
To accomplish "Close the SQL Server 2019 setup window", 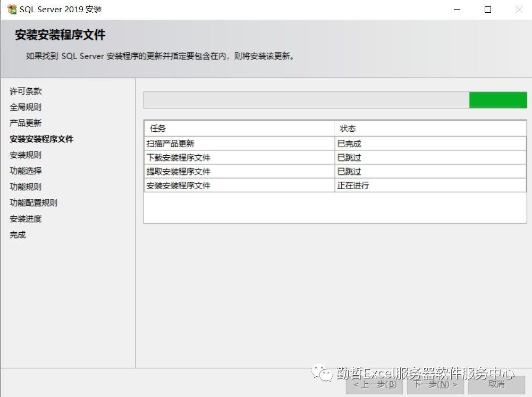I will [x=519, y=10].
